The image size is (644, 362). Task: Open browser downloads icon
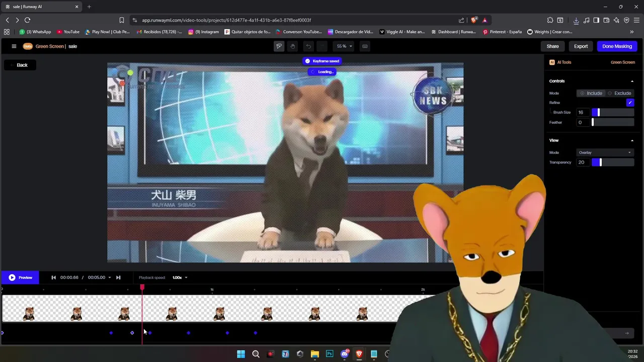click(x=576, y=20)
